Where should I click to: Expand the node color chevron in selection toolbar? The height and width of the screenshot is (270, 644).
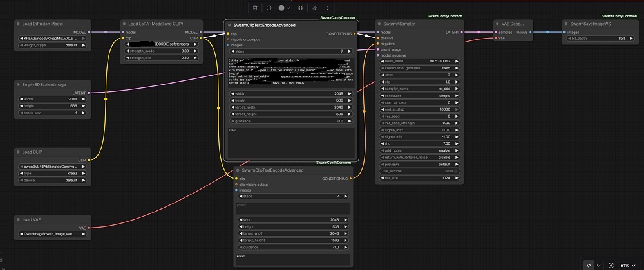[x=289, y=8]
